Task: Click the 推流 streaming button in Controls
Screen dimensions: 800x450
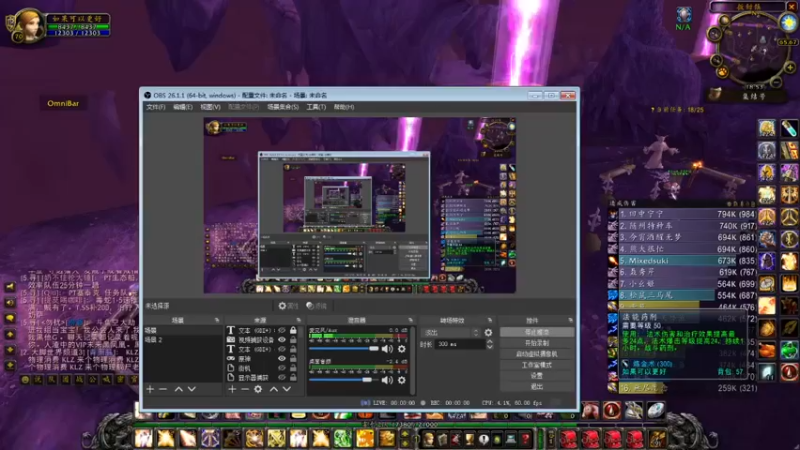Action: click(537, 332)
